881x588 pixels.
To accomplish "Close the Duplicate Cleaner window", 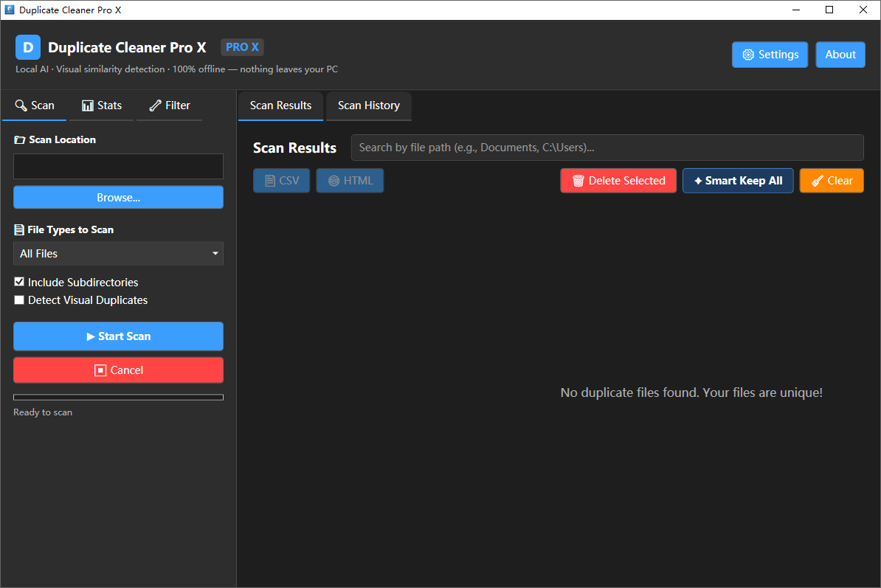I will pos(863,10).
